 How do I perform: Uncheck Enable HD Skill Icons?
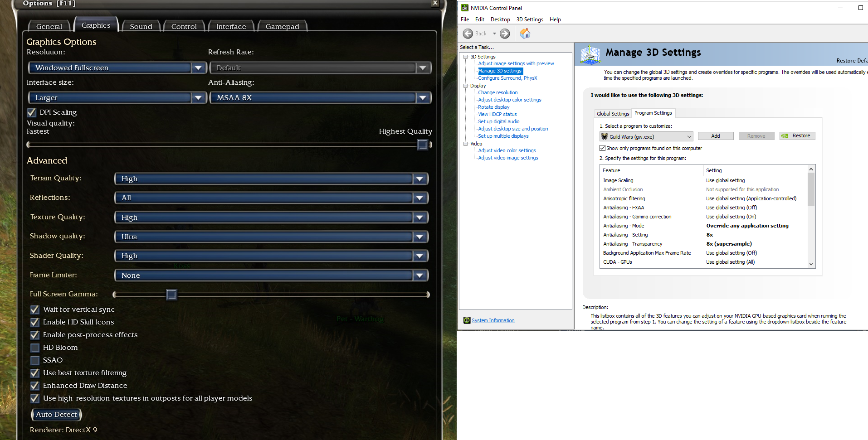pos(35,322)
